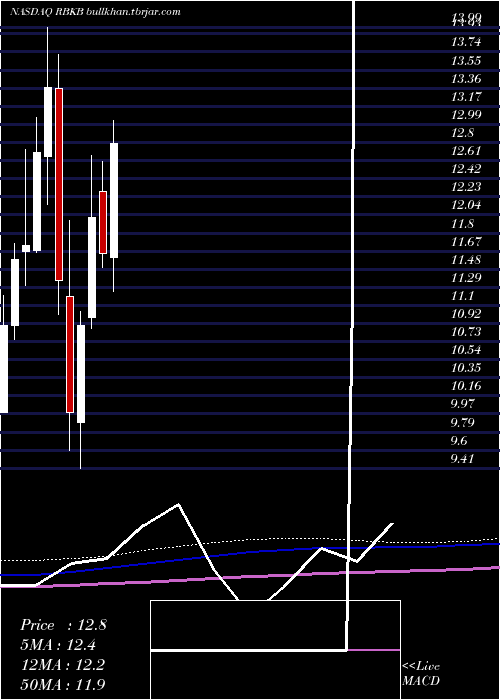Click the 11.48 price axis label
Image resolution: width=500 pixels, height=700 pixels.
coord(466,259)
